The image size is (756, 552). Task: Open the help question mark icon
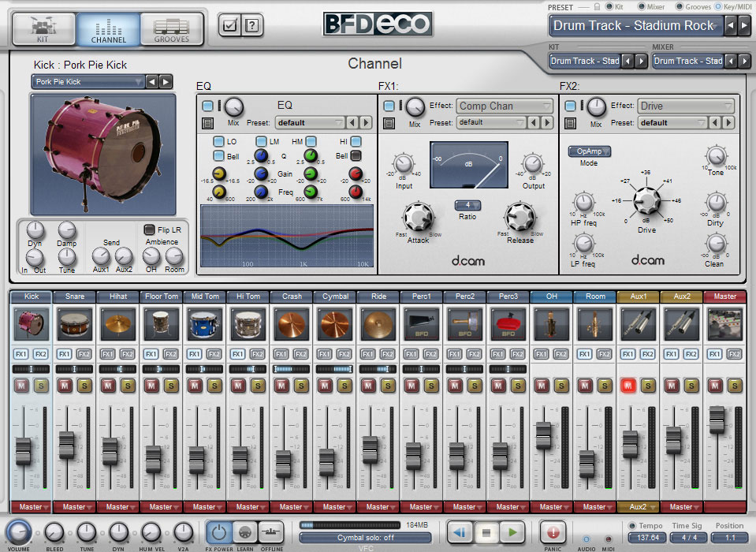(x=251, y=25)
